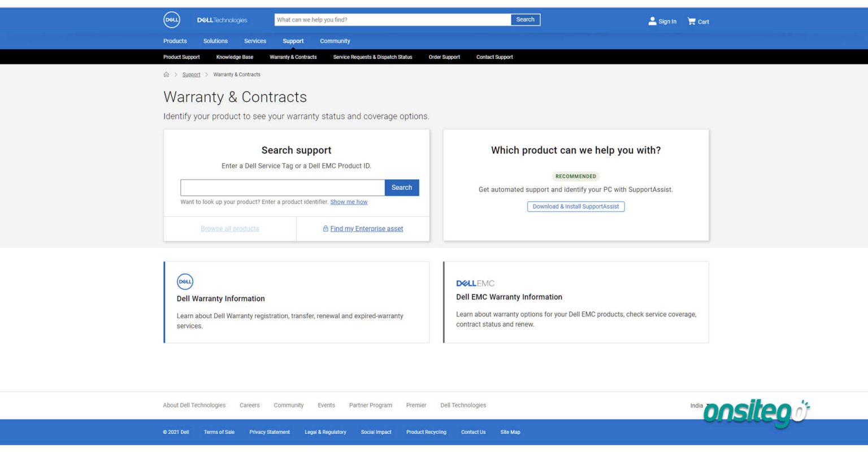Open the shopping Cart icon

click(x=691, y=21)
